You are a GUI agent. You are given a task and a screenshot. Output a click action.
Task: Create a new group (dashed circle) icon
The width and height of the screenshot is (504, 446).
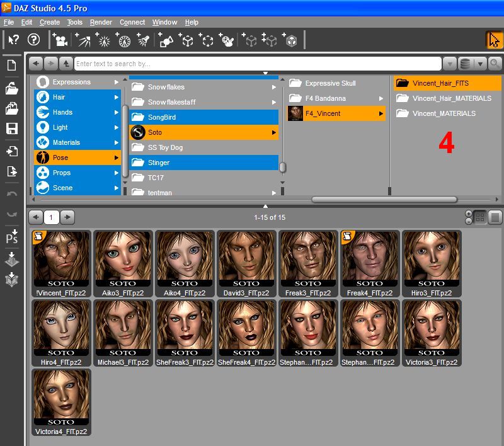207,40
